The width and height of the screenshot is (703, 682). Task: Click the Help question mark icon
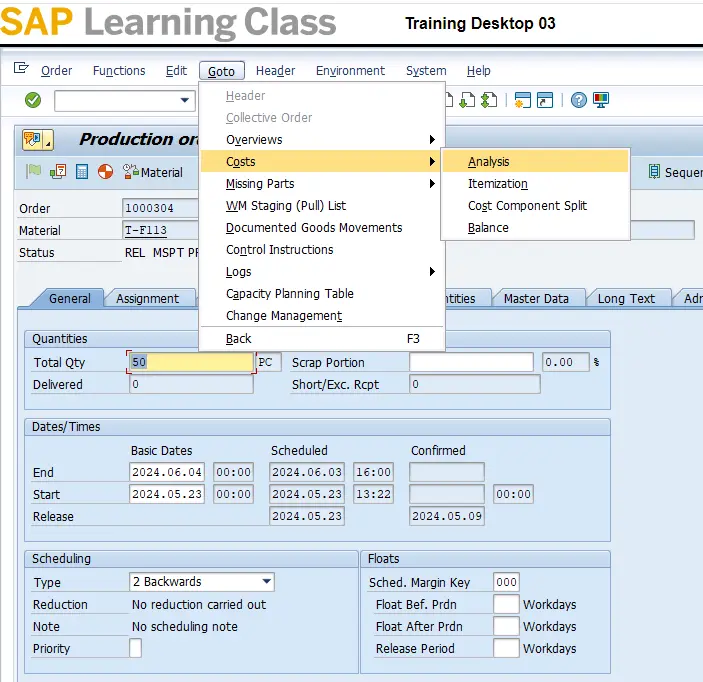(x=578, y=100)
